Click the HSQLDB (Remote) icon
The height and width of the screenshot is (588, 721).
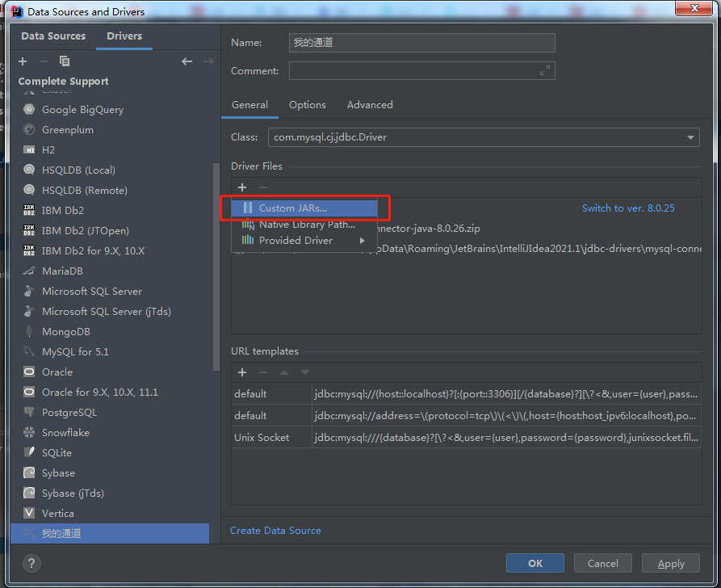(29, 190)
